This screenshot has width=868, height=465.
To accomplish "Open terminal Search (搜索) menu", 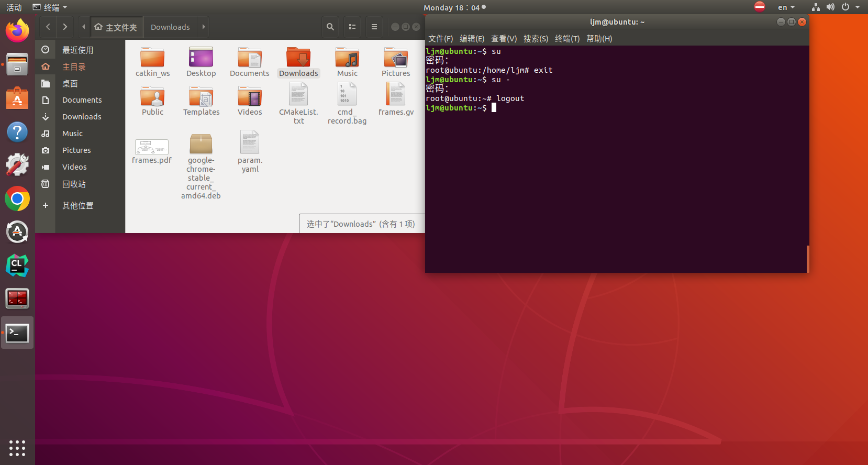I will [536, 39].
